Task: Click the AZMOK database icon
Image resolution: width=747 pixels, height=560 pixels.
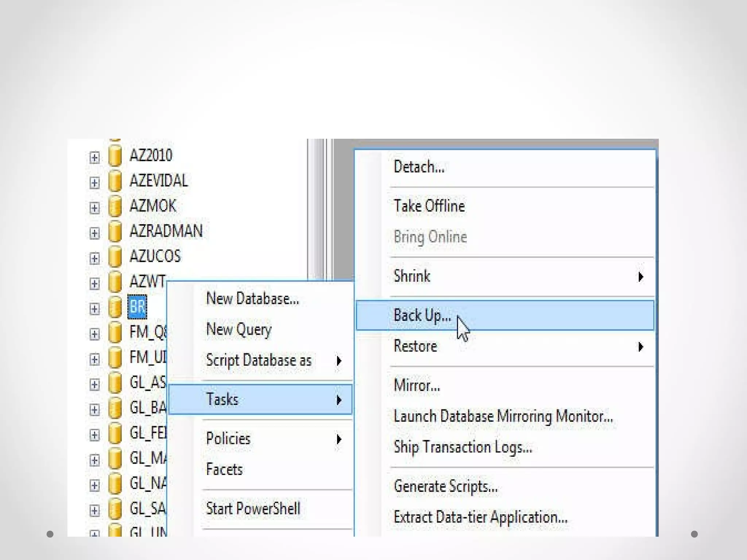Action: pos(115,206)
